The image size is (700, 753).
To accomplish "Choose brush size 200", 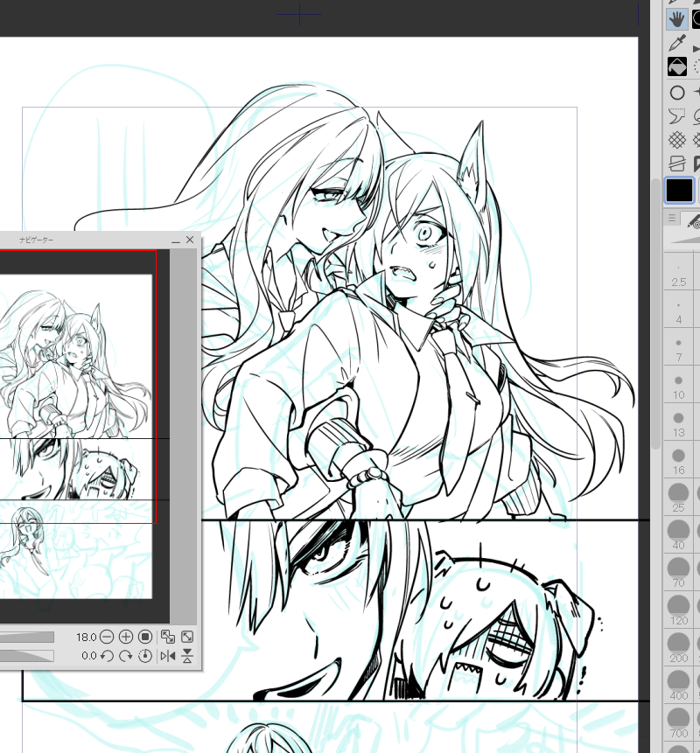I will [678, 648].
